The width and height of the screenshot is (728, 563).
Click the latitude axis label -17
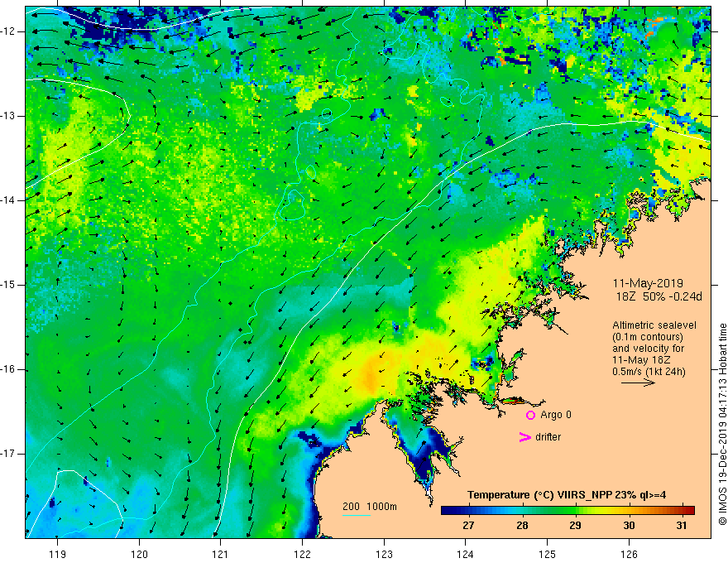(x=8, y=454)
